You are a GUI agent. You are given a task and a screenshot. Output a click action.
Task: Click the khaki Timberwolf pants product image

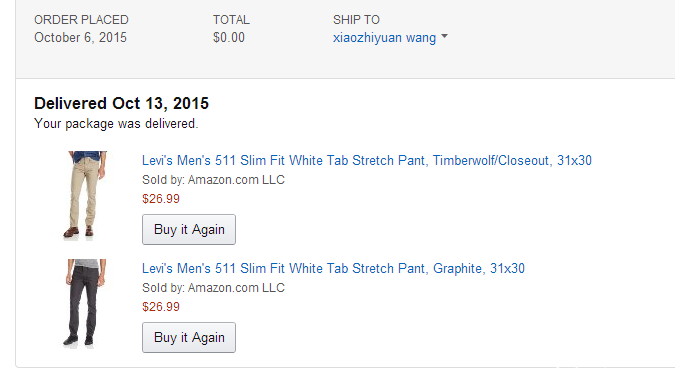pyautogui.click(x=84, y=195)
